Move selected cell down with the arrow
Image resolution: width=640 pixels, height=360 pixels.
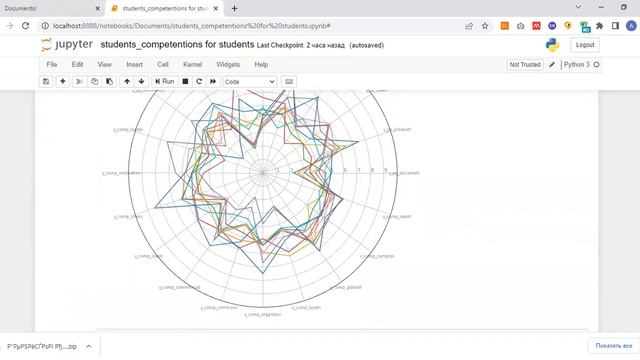coord(142,82)
